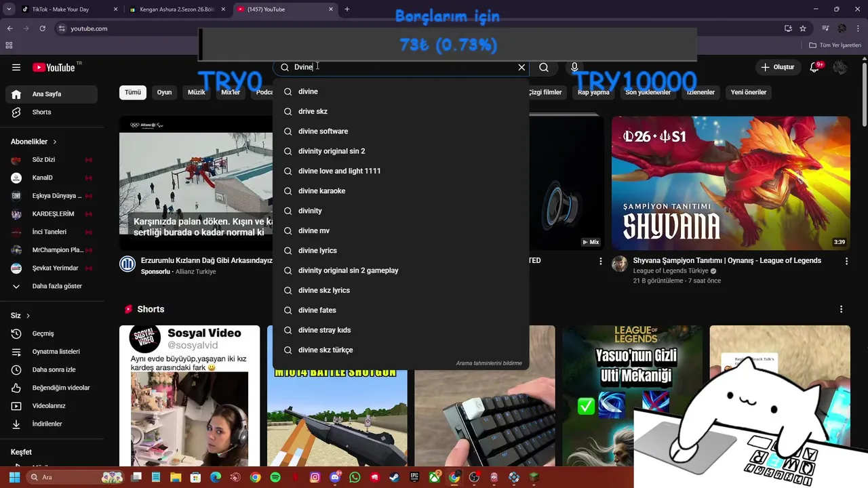Bookmark this page with star icon
The width and height of the screenshot is (868, 488).
(x=803, y=28)
